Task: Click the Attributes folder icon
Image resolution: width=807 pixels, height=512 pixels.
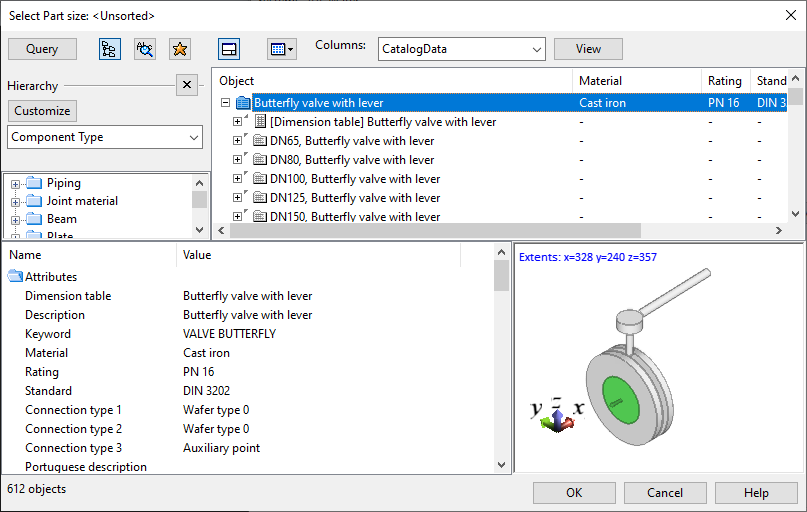Action: click(15, 277)
